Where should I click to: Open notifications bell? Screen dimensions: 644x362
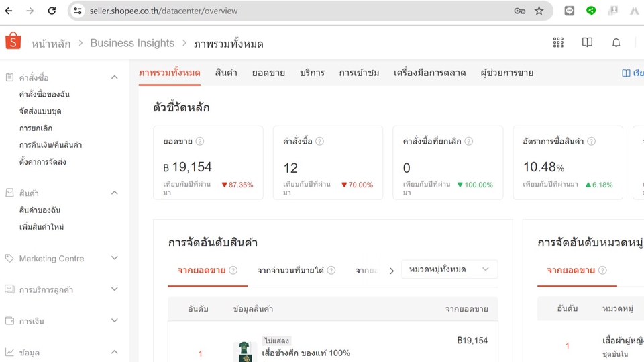(616, 42)
